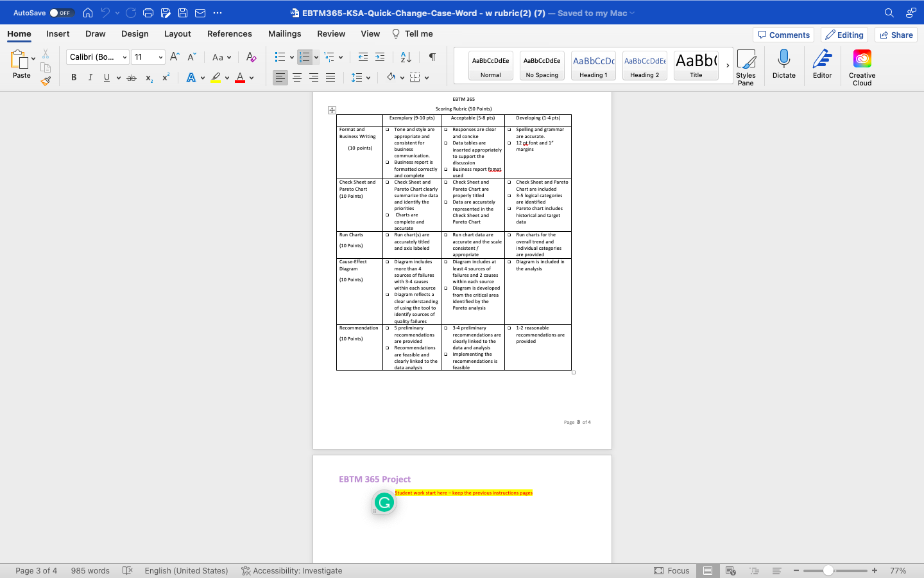Click the Share button

click(x=896, y=35)
